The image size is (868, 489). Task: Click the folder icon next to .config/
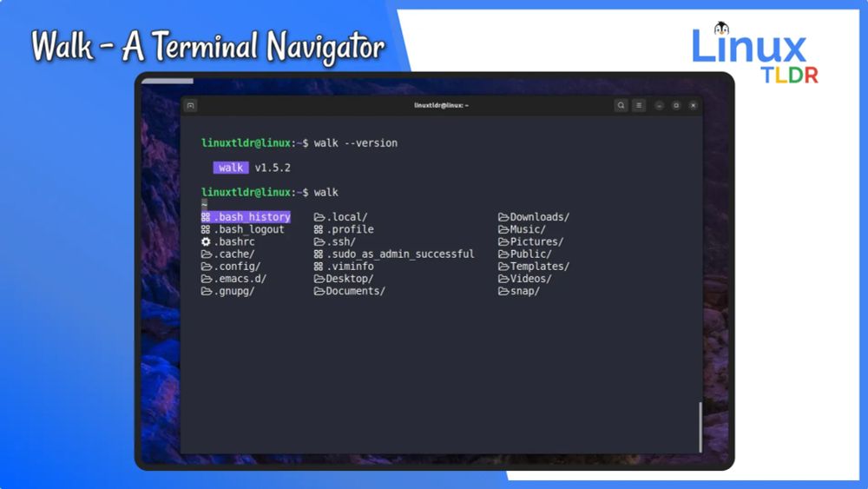click(x=206, y=267)
